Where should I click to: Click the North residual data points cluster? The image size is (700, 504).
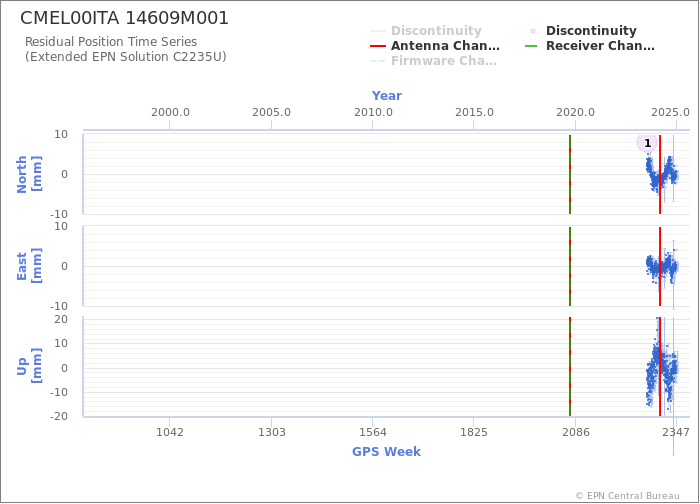[x=662, y=174]
